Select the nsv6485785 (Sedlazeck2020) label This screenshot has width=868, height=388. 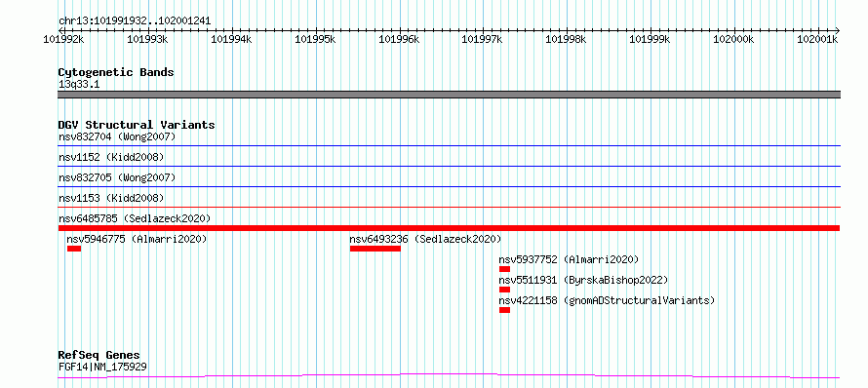coord(135,218)
